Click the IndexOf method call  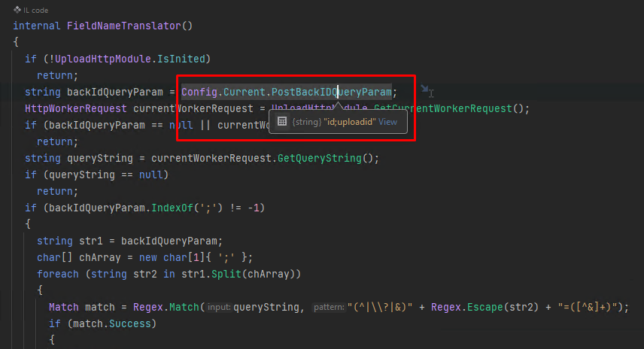tap(172, 208)
